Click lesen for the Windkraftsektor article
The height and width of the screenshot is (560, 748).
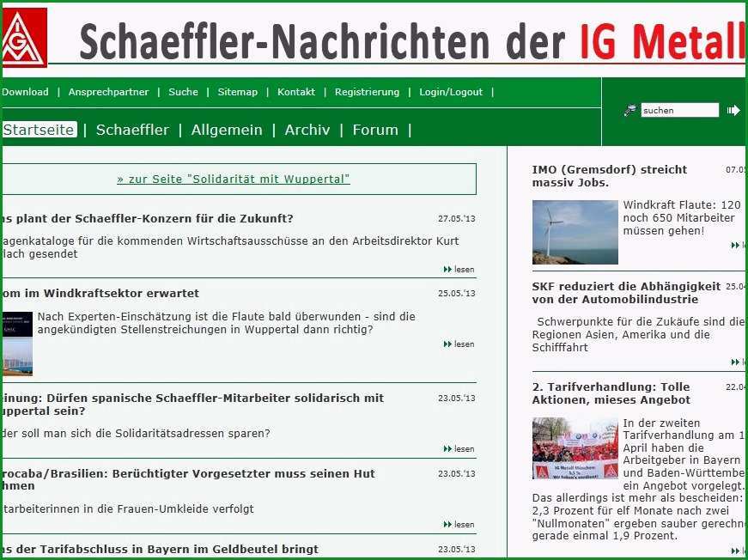click(459, 344)
